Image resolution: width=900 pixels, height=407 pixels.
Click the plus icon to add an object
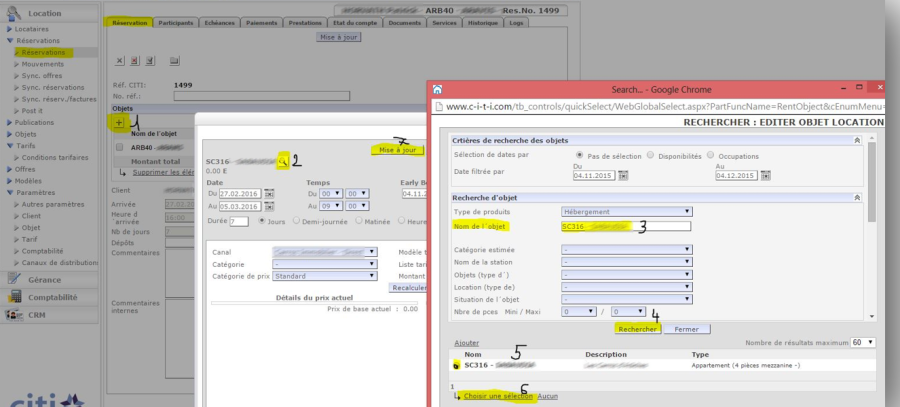119,122
